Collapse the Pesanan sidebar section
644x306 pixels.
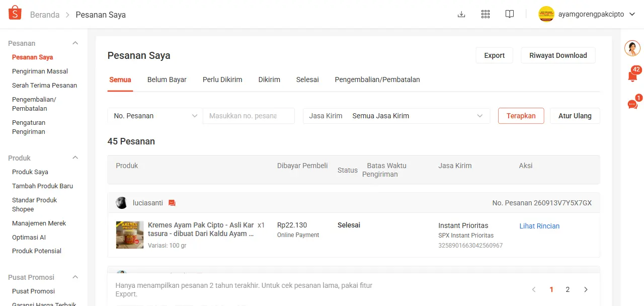pos(75,43)
